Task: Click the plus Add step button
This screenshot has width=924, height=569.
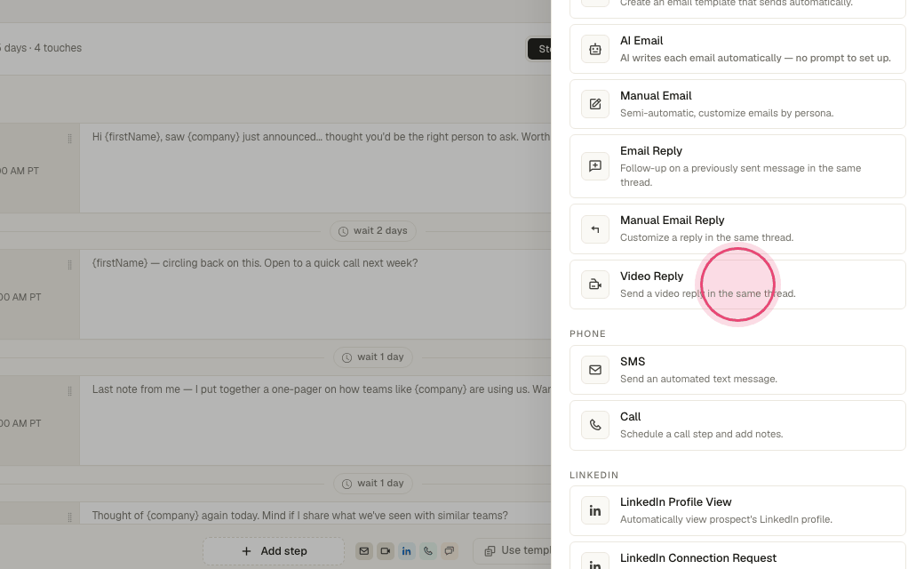Action: (274, 550)
